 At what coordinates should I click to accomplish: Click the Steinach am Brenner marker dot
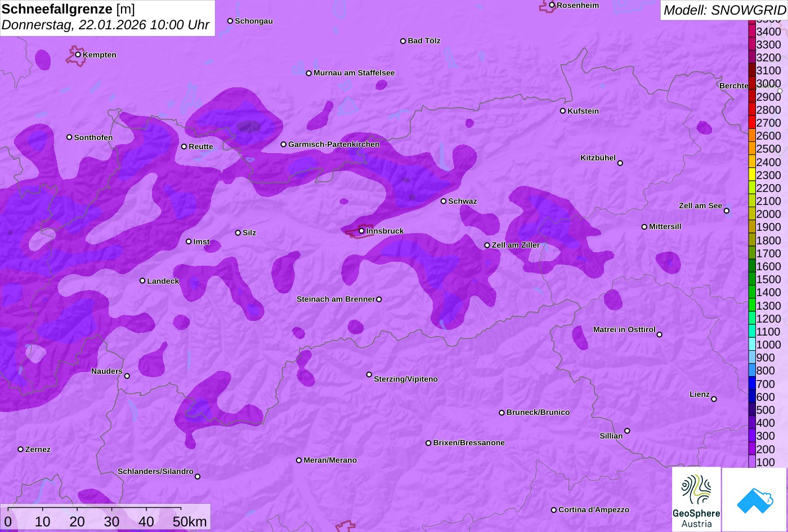379,299
